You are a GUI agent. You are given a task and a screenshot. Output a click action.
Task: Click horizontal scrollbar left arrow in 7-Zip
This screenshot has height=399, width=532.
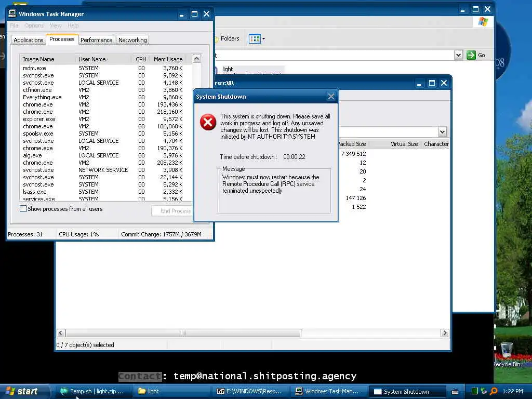(61, 333)
